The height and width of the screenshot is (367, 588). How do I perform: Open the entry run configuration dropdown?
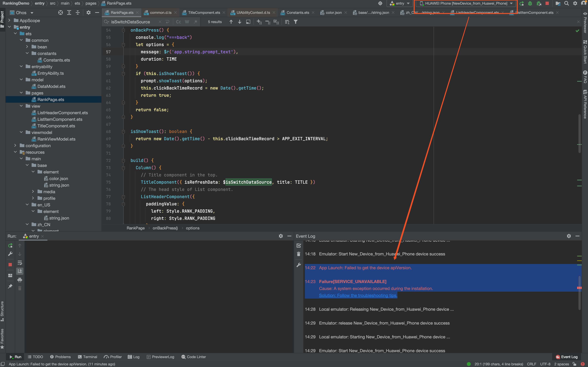click(x=400, y=3)
